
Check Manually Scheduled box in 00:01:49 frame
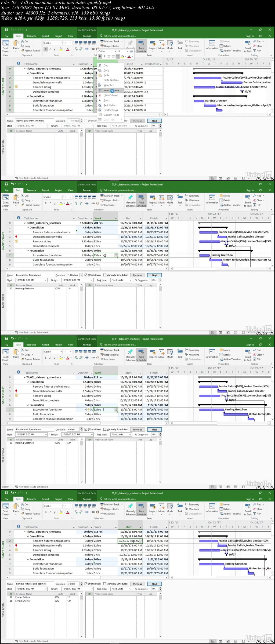coord(104,275)
